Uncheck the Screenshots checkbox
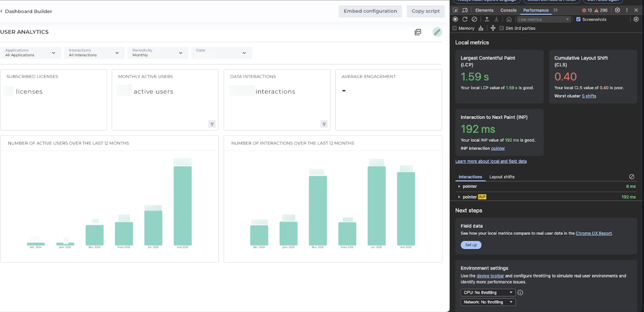 578,19
